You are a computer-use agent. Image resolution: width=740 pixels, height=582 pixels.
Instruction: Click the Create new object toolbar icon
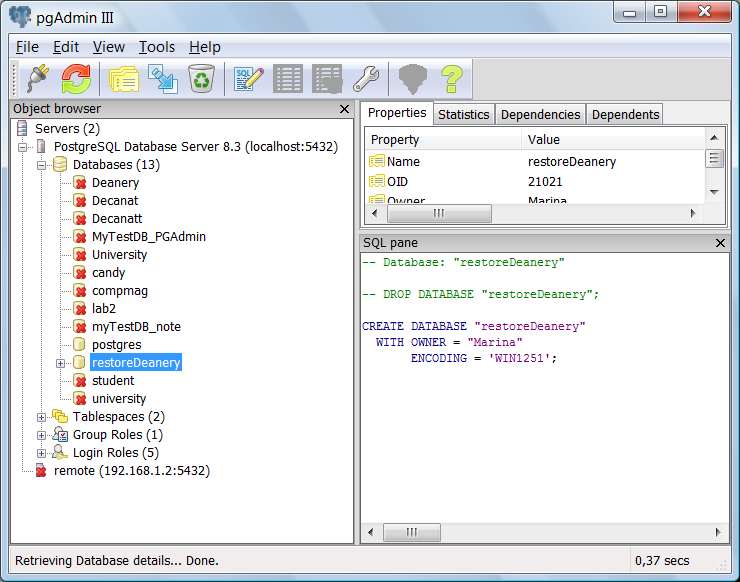(x=163, y=79)
